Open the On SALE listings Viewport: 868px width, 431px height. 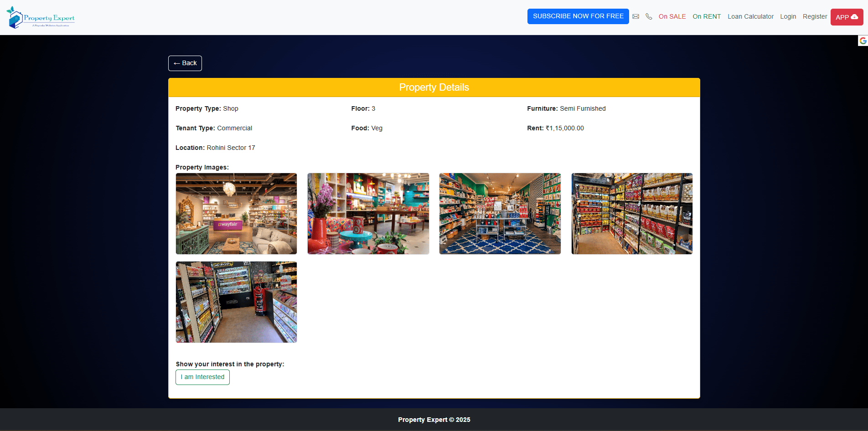672,16
